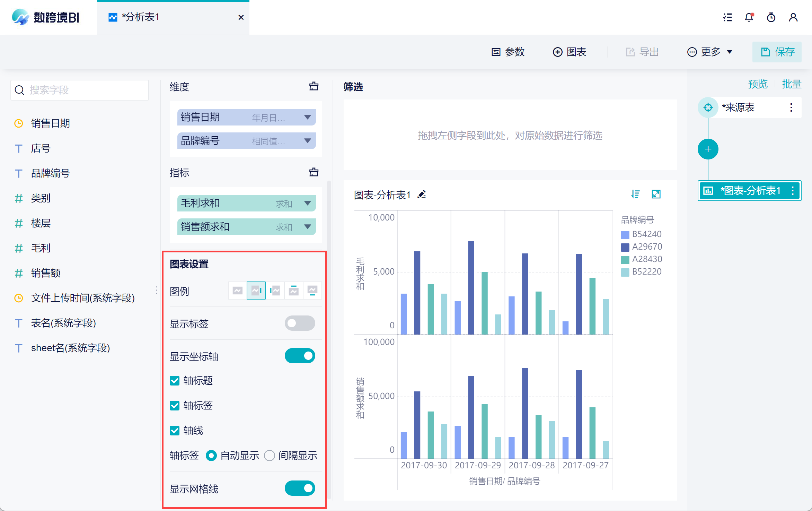812x511 pixels.
Task: Click the 搜索字段 search input
Action: (x=80, y=90)
